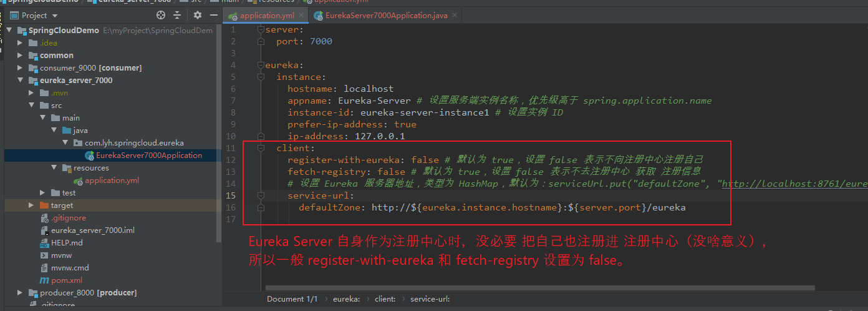Expand the .mvn folder

point(32,93)
